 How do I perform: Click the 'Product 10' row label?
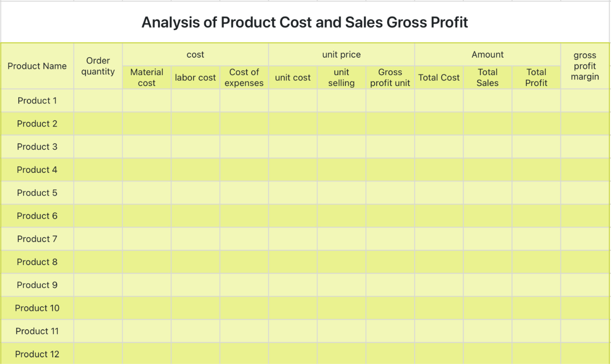(37, 308)
